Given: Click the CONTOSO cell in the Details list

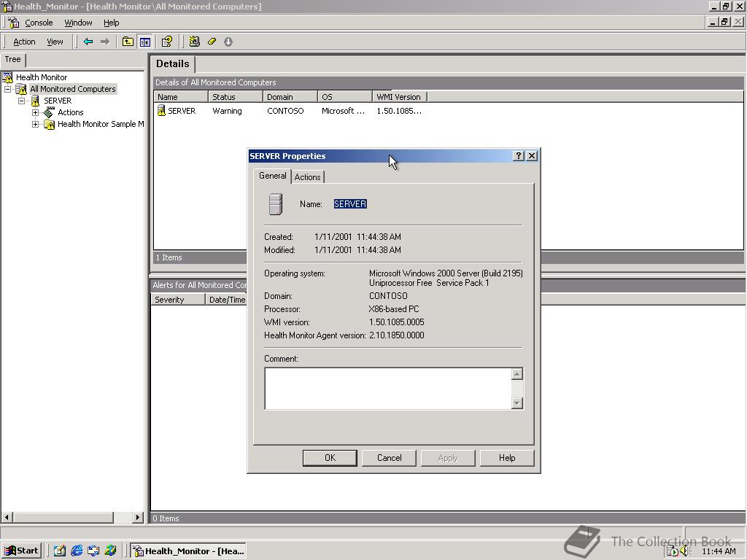Looking at the screenshot, I should tap(285, 111).
